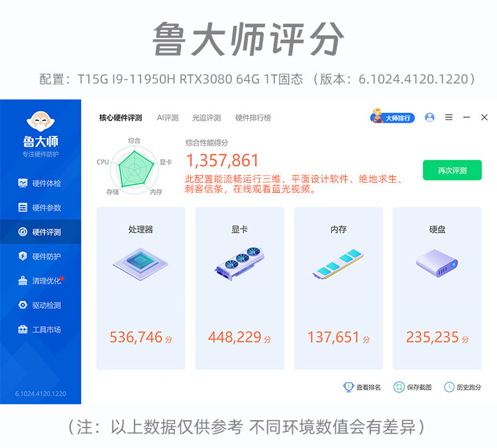The height and width of the screenshot is (448, 497).
Task: Click the memory stick illustration
Action: click(338, 264)
